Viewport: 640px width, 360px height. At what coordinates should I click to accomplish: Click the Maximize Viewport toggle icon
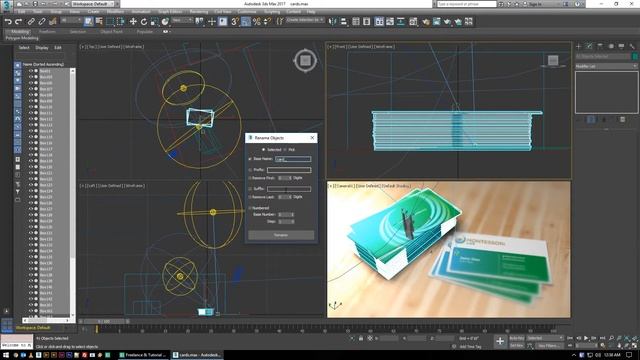(x=635, y=346)
